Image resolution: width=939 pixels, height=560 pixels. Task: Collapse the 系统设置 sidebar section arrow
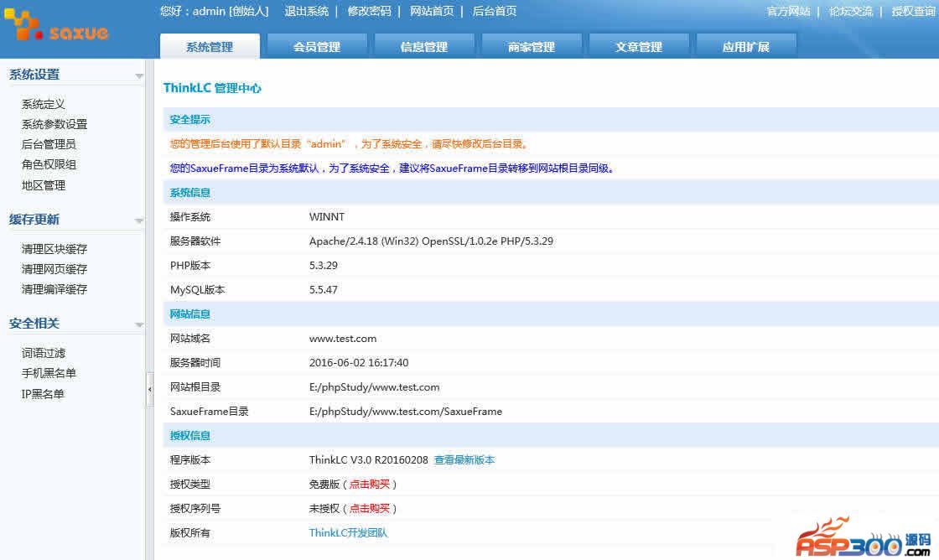[x=139, y=76]
